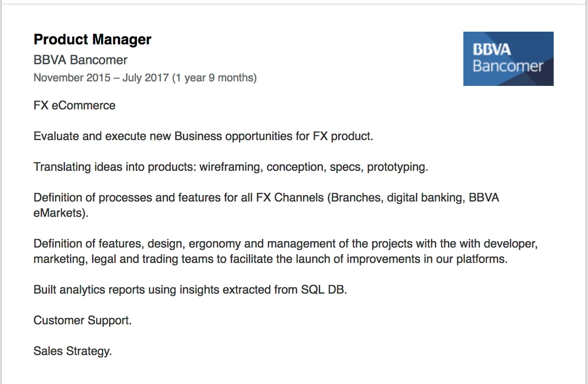This screenshot has height=384, width=588.
Task: Click the Translating ideas into products text
Action: click(x=115, y=167)
